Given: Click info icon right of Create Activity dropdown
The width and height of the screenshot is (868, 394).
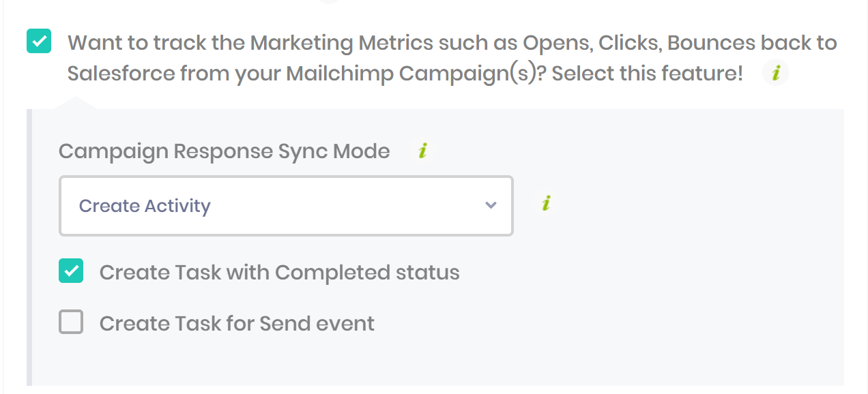Looking at the screenshot, I should [545, 203].
